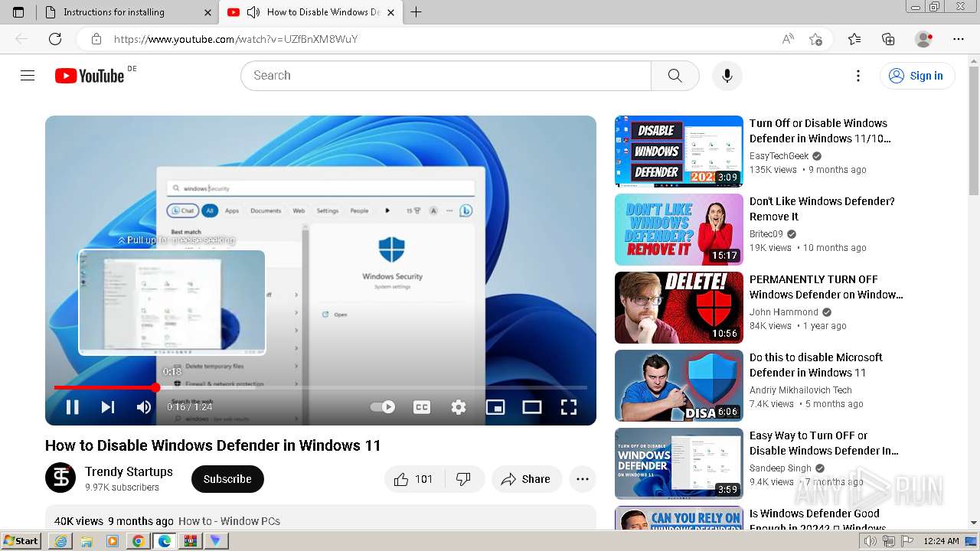Open Do this to disable Microsoft Defender

pos(815,365)
